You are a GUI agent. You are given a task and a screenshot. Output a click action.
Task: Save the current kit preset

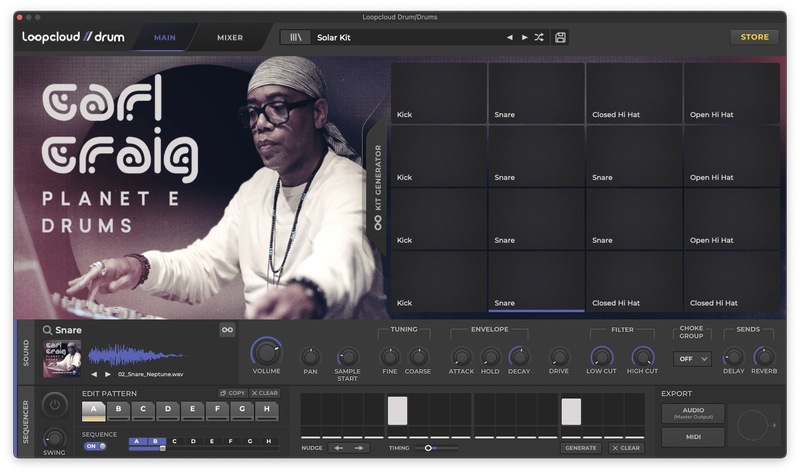pos(560,38)
